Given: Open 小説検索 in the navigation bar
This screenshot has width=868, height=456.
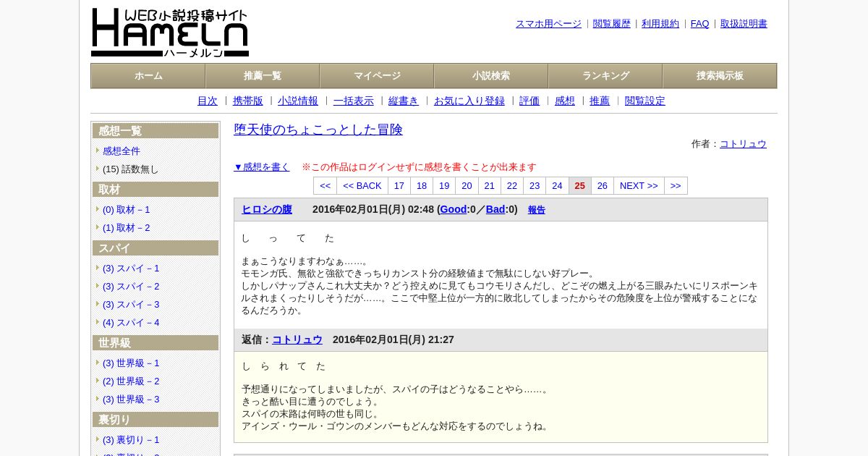Looking at the screenshot, I should click(x=491, y=76).
